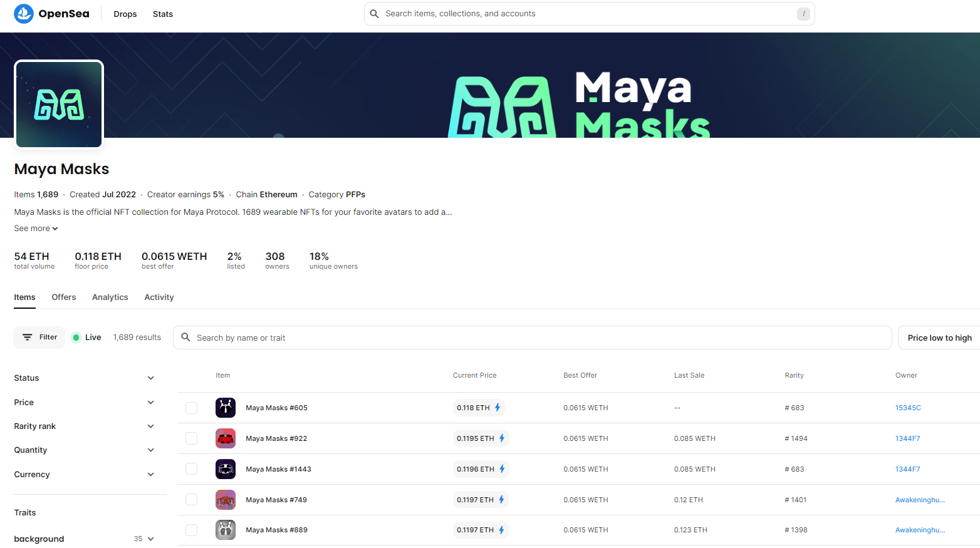Click the Maya Masks collection avatar
980x548 pixels.
click(59, 104)
